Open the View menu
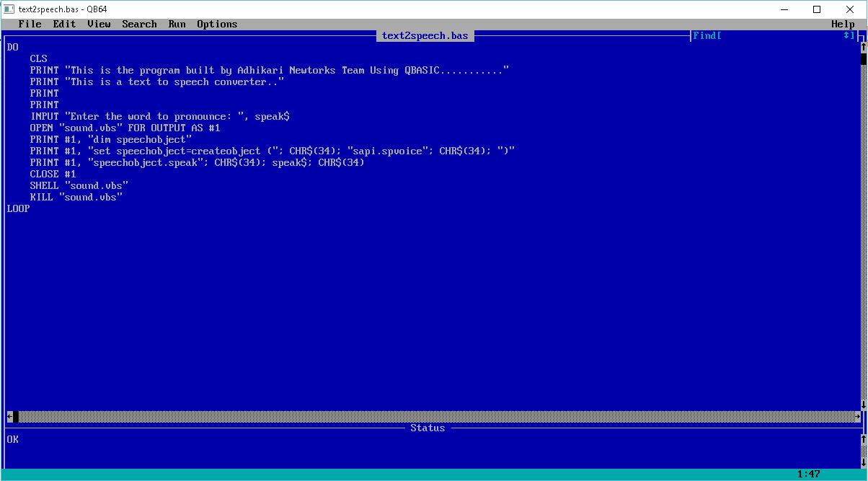 (x=98, y=24)
